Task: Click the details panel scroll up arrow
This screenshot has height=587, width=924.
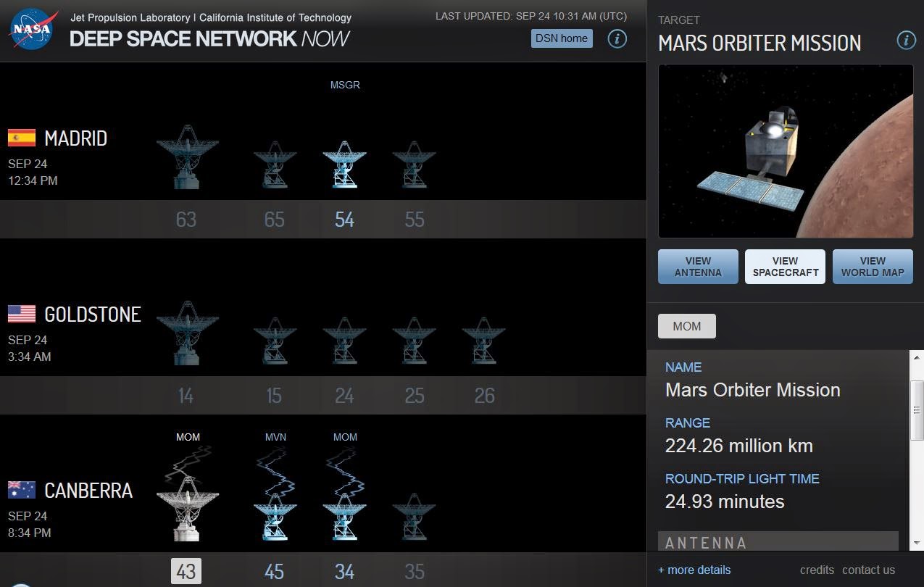Action: coord(917,357)
